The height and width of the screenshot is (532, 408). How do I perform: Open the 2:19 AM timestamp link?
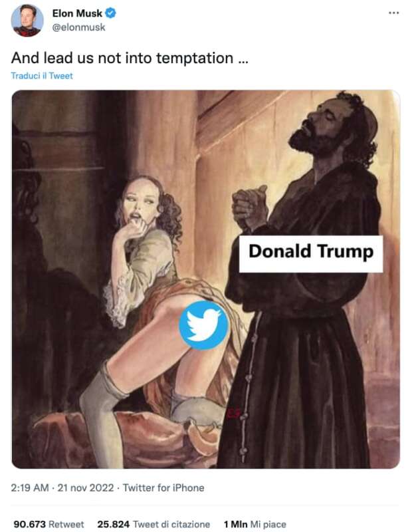(30, 488)
